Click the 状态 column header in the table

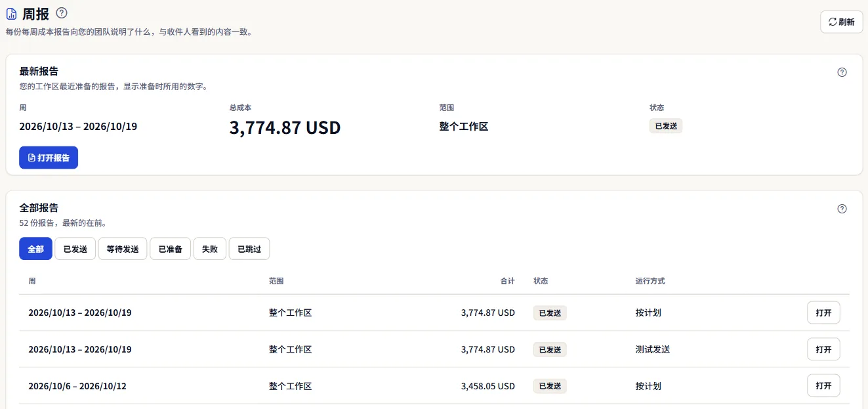(x=541, y=281)
